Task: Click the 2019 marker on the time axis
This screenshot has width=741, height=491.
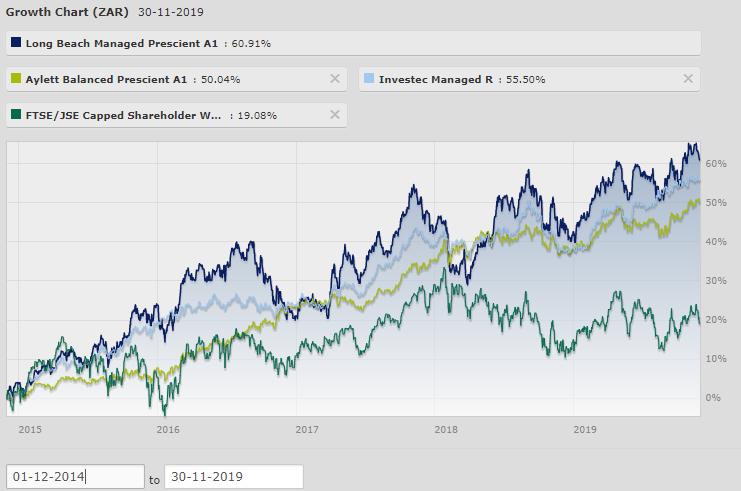Action: tap(585, 430)
